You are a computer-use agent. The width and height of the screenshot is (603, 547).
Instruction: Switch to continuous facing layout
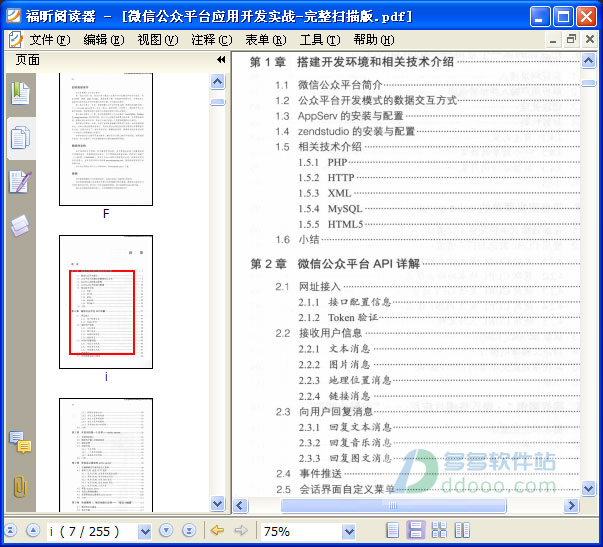(x=439, y=530)
